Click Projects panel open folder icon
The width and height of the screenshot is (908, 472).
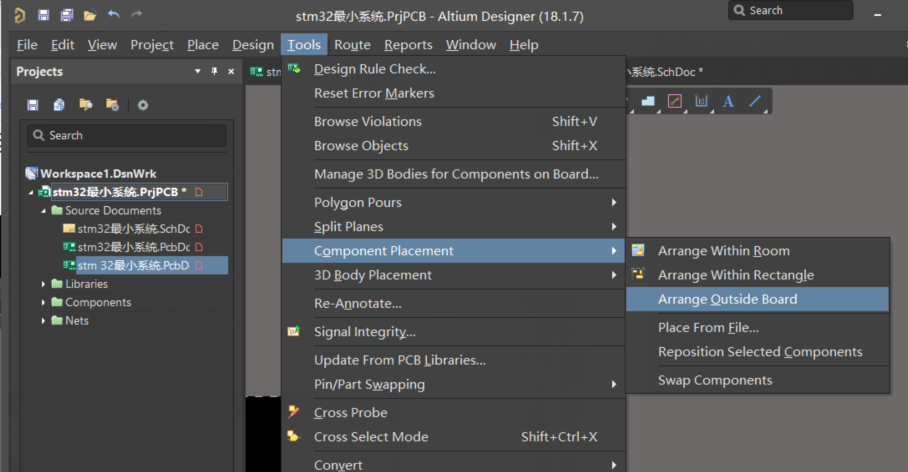86,104
